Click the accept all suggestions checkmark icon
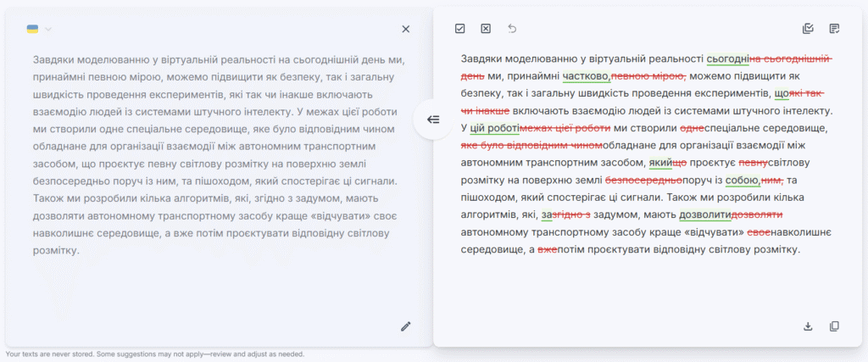 click(x=459, y=29)
